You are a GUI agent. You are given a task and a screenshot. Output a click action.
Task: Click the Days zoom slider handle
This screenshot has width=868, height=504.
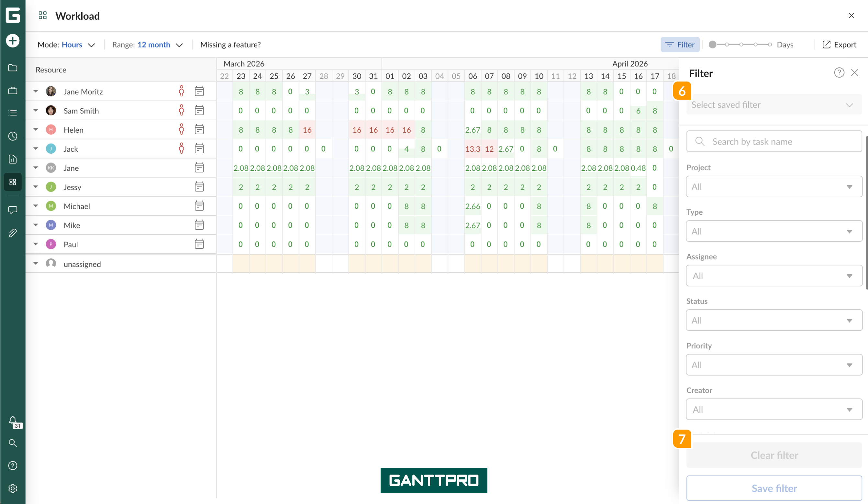coord(713,45)
